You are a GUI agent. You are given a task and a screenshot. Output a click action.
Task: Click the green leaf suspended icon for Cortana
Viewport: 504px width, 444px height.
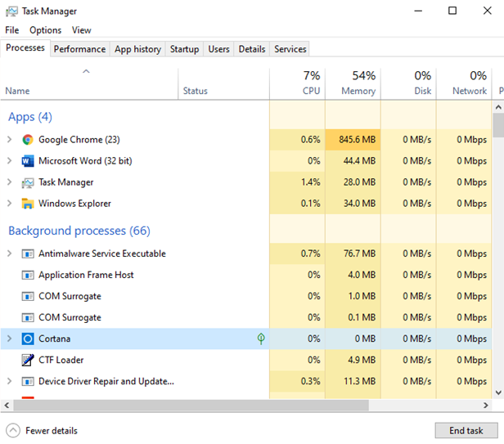point(261,339)
